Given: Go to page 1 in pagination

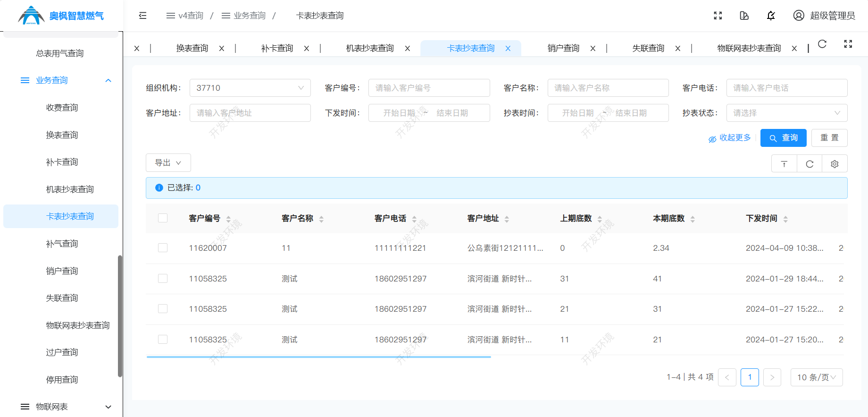Looking at the screenshot, I should pos(750,377).
